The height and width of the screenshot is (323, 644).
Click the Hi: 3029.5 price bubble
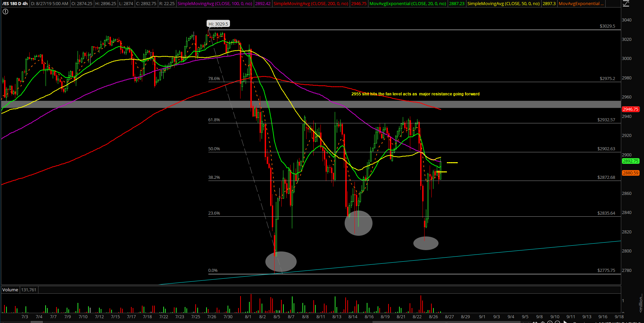(x=218, y=24)
